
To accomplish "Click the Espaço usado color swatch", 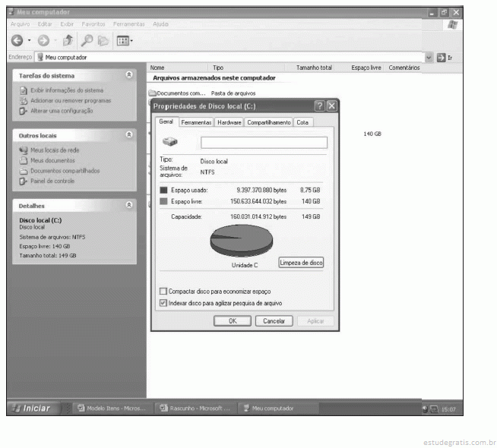I will (x=163, y=190).
